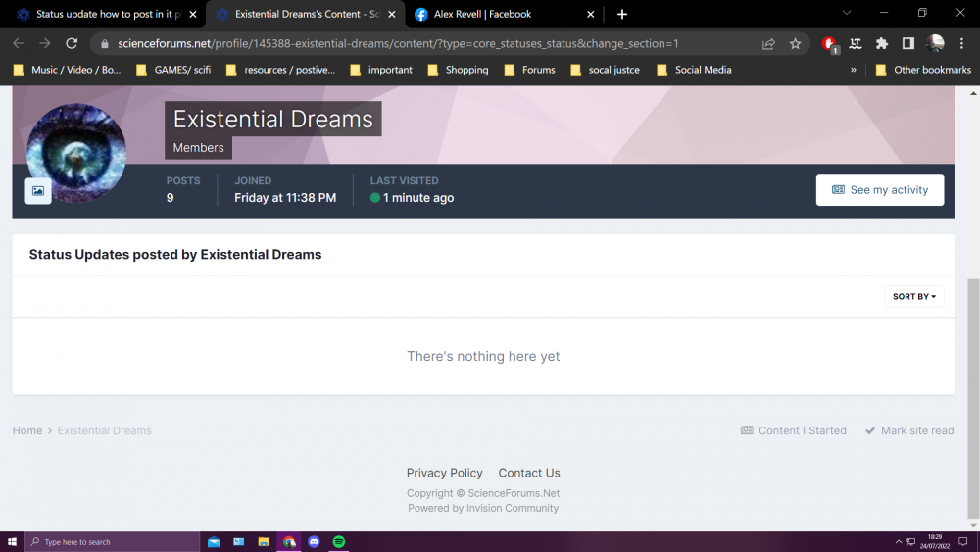Reload the page
Viewport: 980px width, 552px height.
point(72,44)
